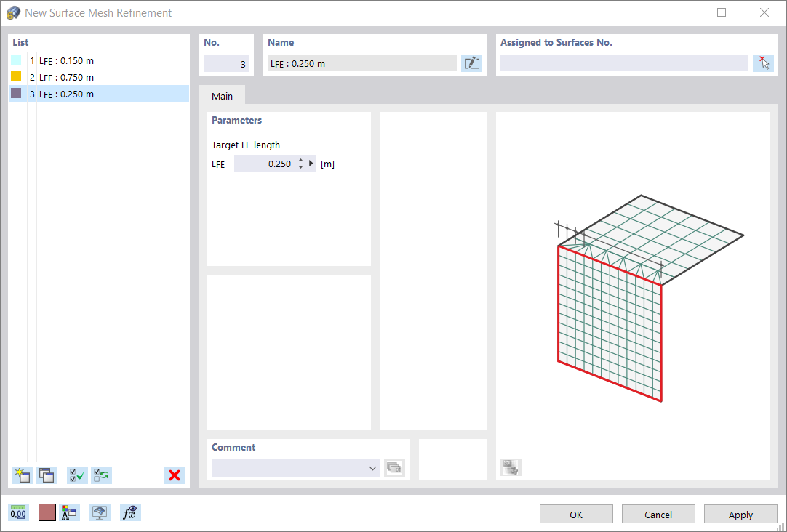Click the view/monitor icon in bottom bar
This screenshot has width=787, height=532.
[100, 512]
